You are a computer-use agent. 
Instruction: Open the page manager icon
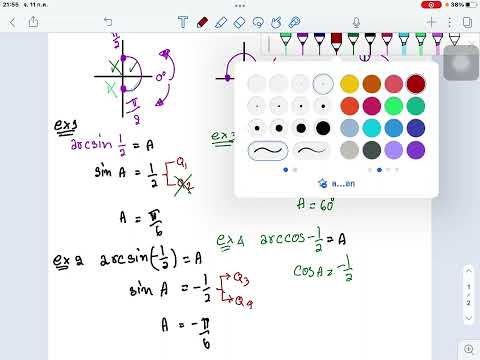click(x=467, y=22)
